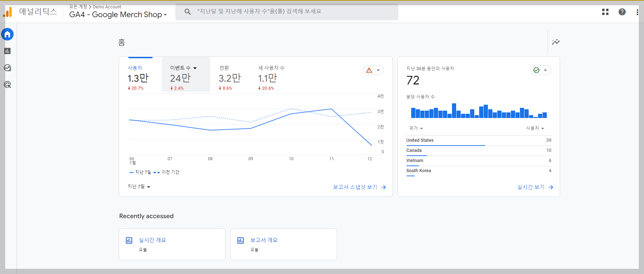Click the 1.3만 users value
Image resolution: width=644 pixels, height=274 pixels.
click(138, 78)
